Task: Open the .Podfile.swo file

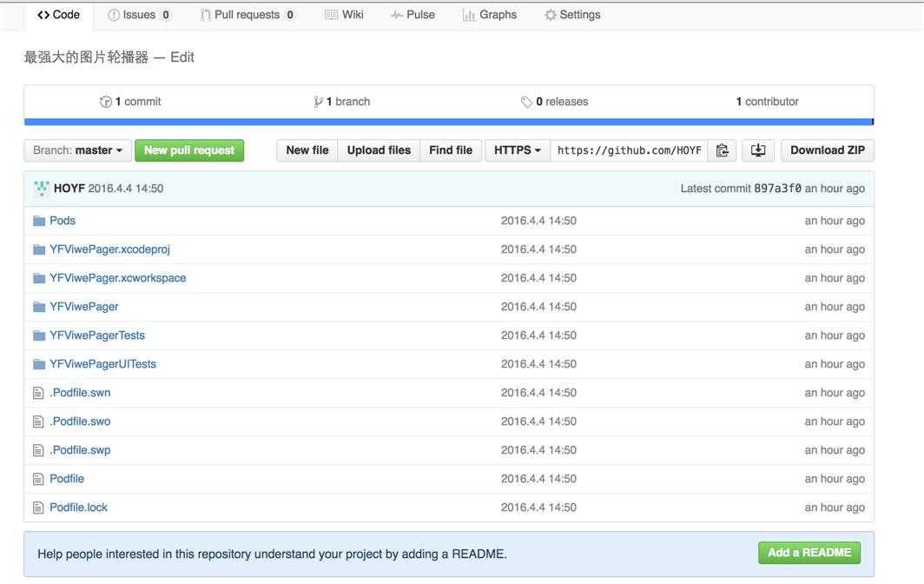Action: 80,421
